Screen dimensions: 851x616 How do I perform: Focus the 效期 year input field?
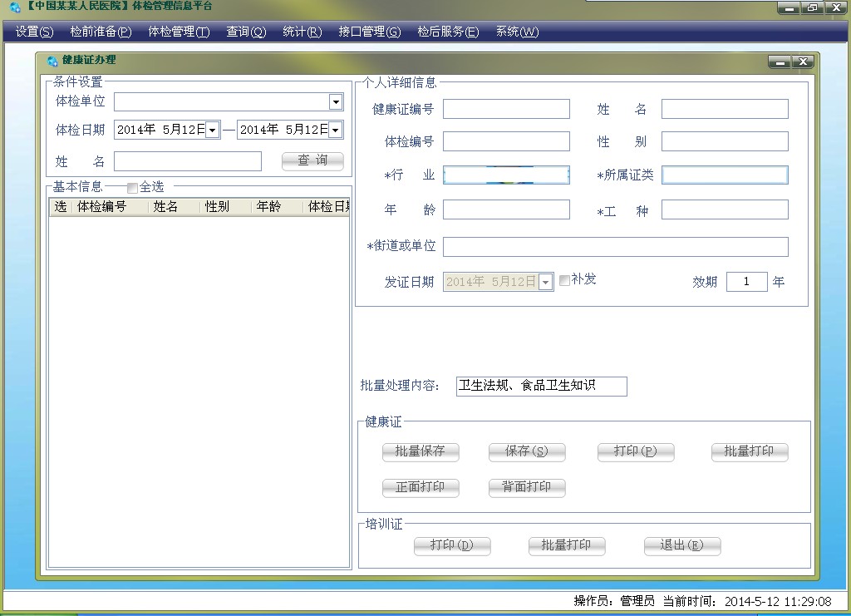[747, 282]
